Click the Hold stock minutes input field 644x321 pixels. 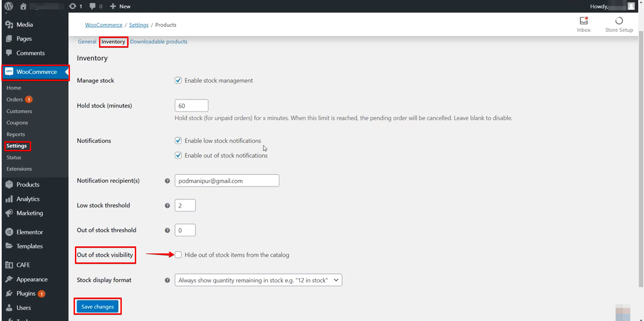191,106
